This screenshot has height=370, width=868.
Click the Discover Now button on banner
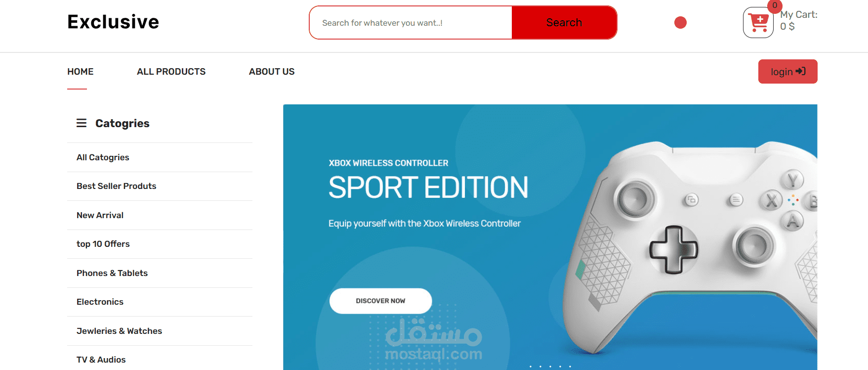[380, 301]
